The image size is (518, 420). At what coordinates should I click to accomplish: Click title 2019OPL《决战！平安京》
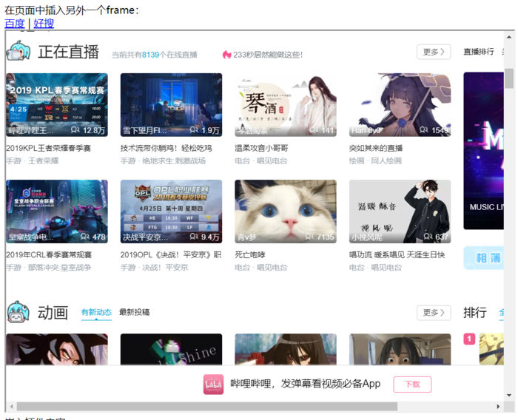(171, 255)
